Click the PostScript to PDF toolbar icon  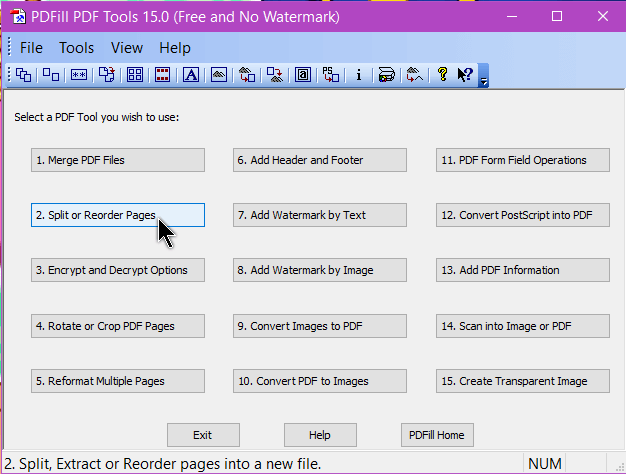(x=331, y=75)
